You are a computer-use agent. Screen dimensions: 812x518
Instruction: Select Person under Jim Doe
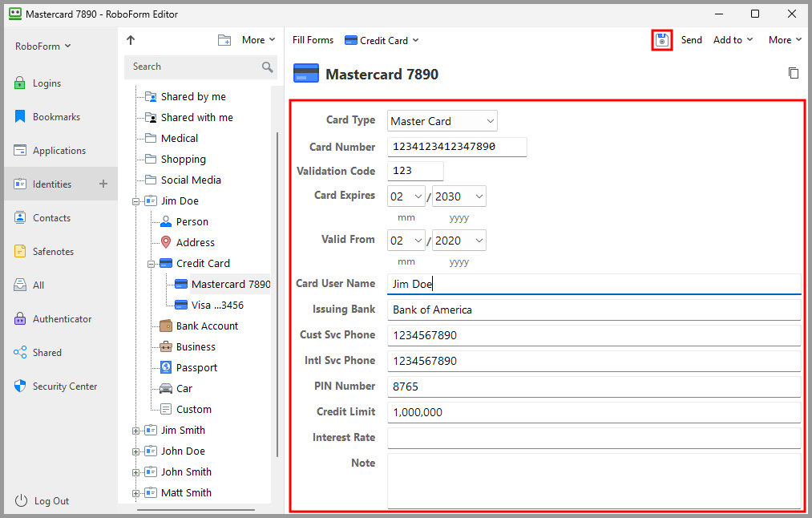coord(184,221)
